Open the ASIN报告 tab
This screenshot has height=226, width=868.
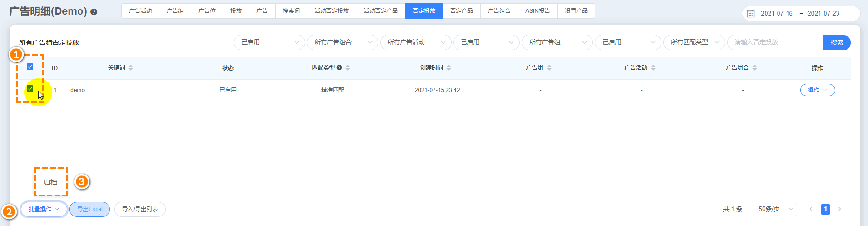coord(537,11)
